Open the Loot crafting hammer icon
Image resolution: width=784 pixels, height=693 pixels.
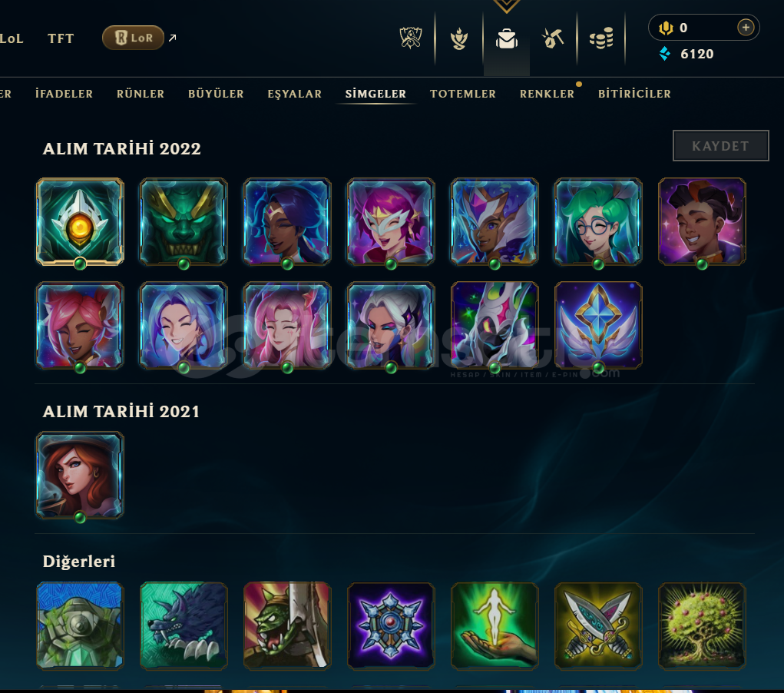[x=553, y=38]
